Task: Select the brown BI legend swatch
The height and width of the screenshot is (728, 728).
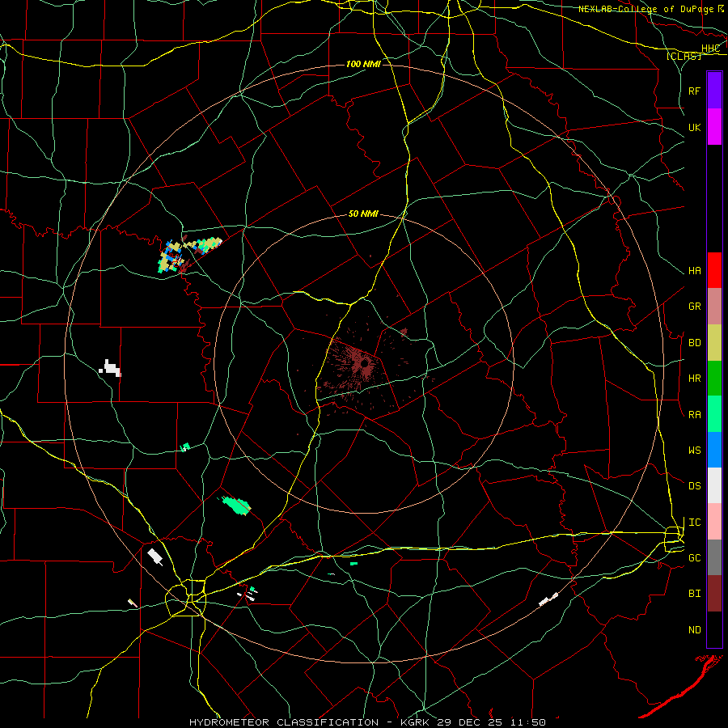Action: (714, 594)
